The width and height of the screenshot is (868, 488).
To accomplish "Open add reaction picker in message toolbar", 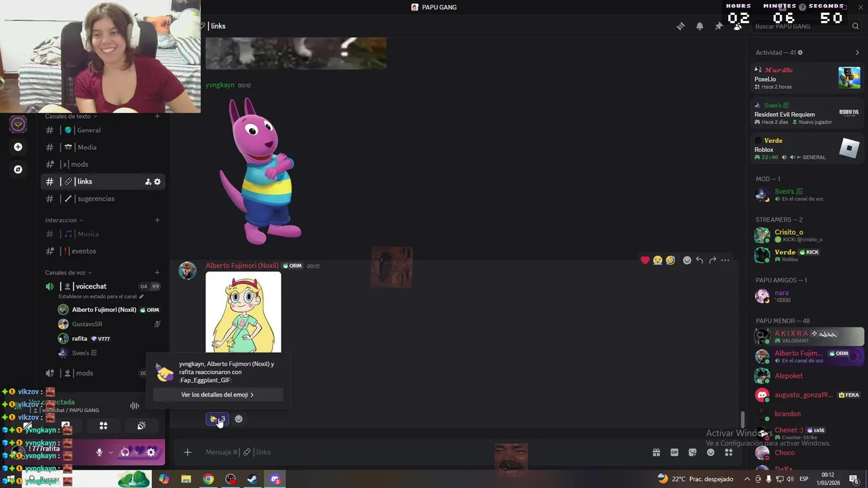I will (687, 260).
